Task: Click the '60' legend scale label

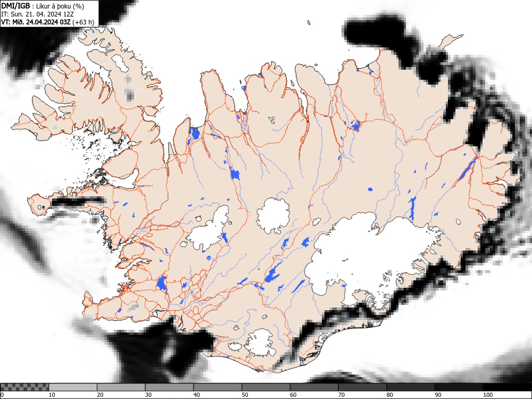Action: point(293,395)
